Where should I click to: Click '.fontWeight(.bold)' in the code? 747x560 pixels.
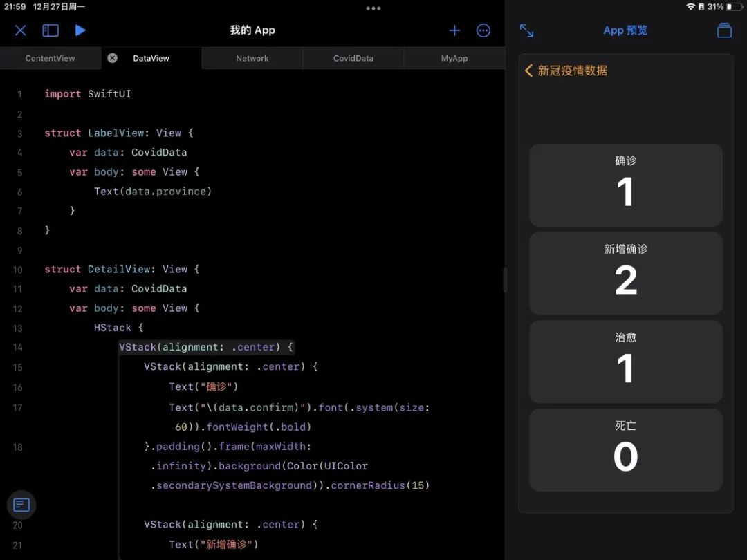[257, 427]
